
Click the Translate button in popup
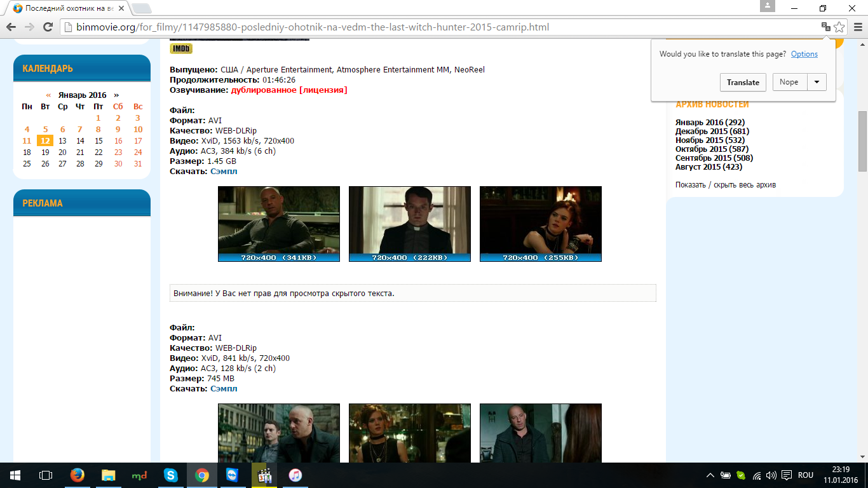743,82
